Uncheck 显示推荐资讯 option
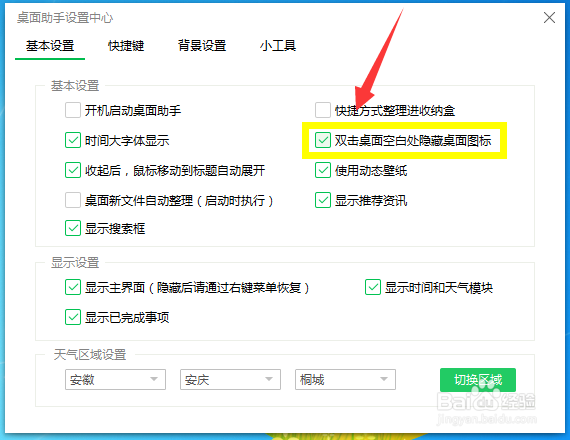Image resolution: width=570 pixels, height=440 pixels. (323, 200)
